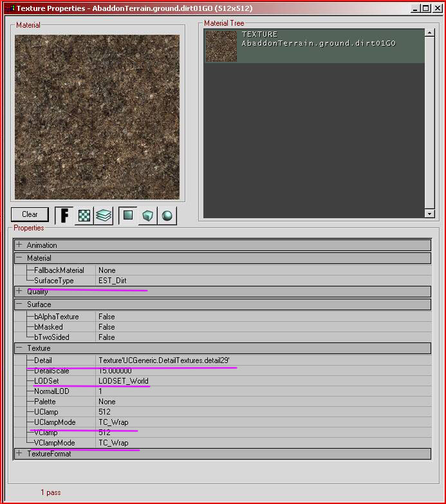Maximize the Texture Properties window
The width and height of the screenshot is (446, 504).
click(426, 8)
